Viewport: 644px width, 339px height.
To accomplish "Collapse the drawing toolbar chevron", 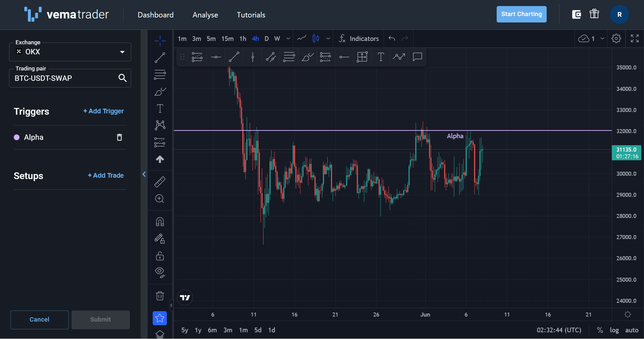I will tap(171, 305).
